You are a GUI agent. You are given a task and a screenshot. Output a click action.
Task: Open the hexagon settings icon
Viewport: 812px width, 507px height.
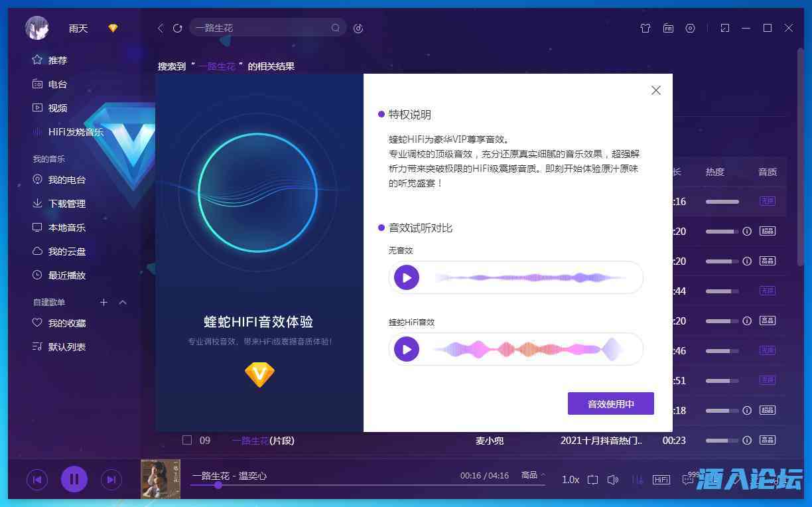[x=691, y=28]
